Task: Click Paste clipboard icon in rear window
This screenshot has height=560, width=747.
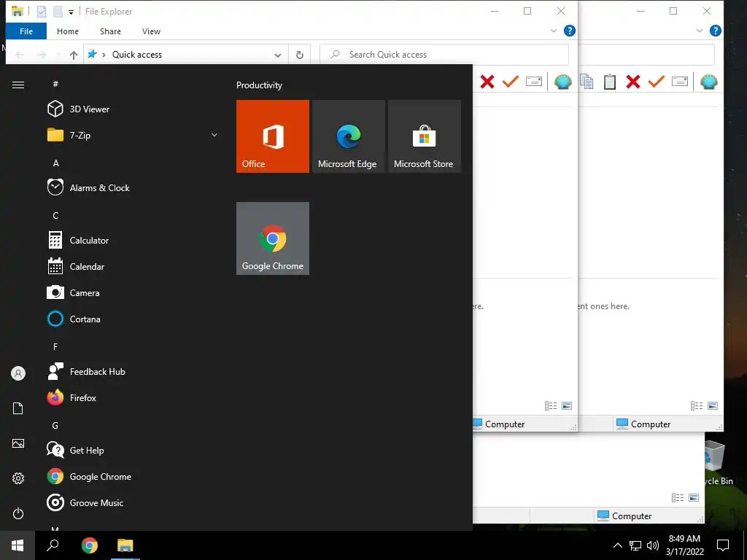Action: [610, 82]
